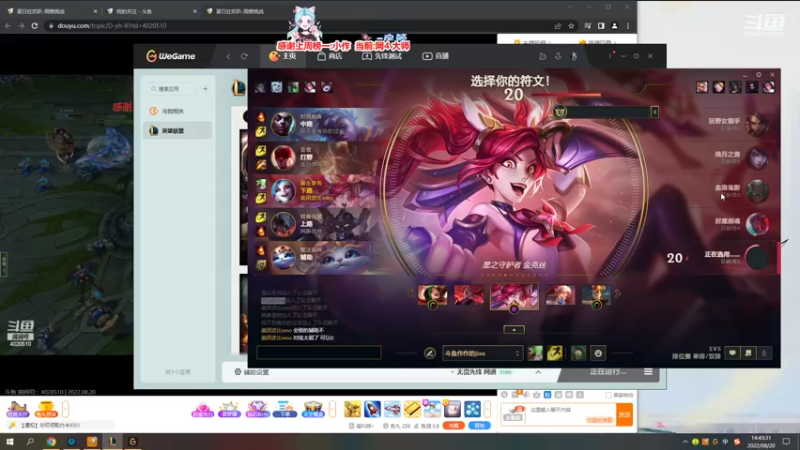The height and width of the screenshot is (450, 800).
Task: Open the 主页 tab in WeGame
Action: tap(283, 56)
